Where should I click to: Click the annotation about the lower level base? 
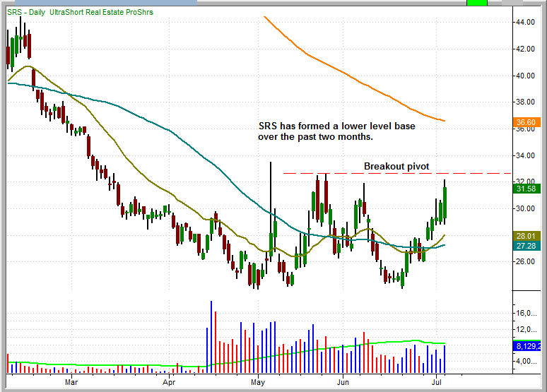pyautogui.click(x=336, y=131)
